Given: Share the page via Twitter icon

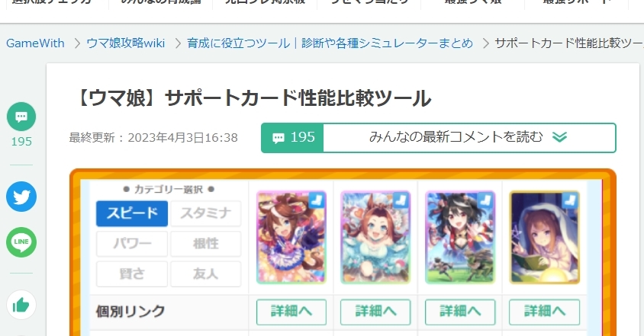Looking at the screenshot, I should [21, 197].
